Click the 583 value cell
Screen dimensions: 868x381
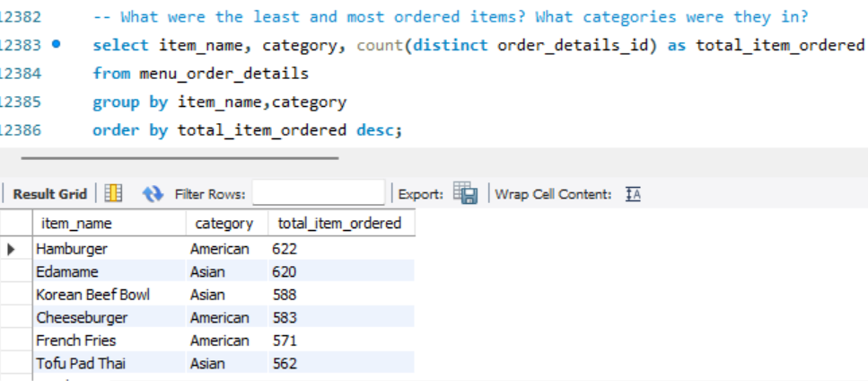click(341, 317)
